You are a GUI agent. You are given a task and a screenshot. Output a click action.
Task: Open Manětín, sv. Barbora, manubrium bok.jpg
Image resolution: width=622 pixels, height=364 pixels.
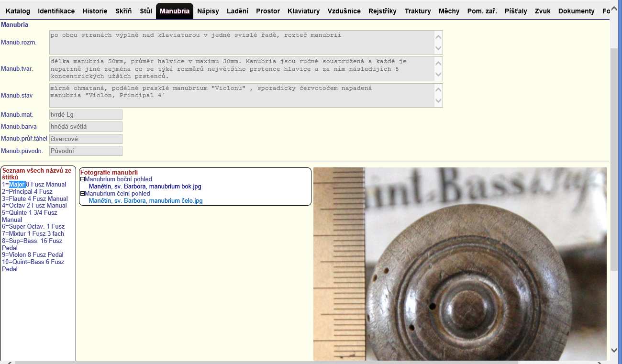click(x=145, y=187)
